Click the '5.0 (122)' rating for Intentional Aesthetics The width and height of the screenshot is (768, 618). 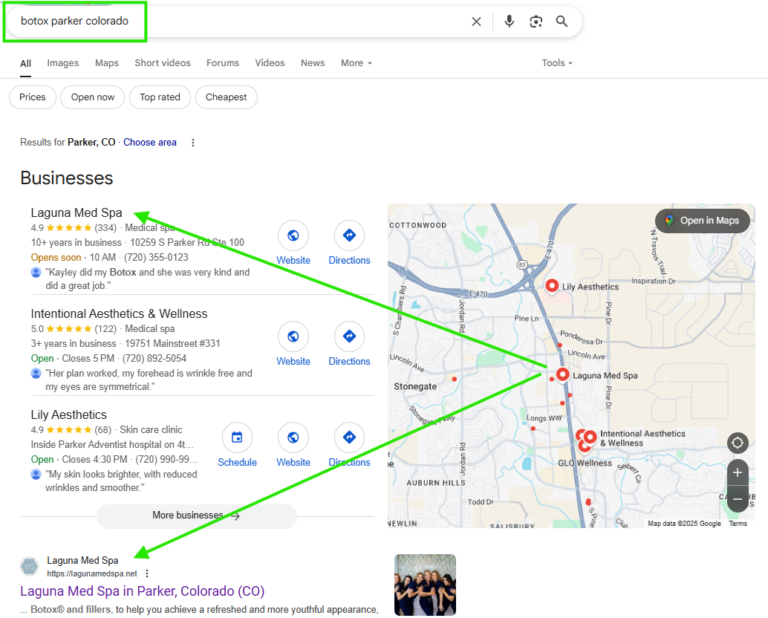(x=73, y=329)
